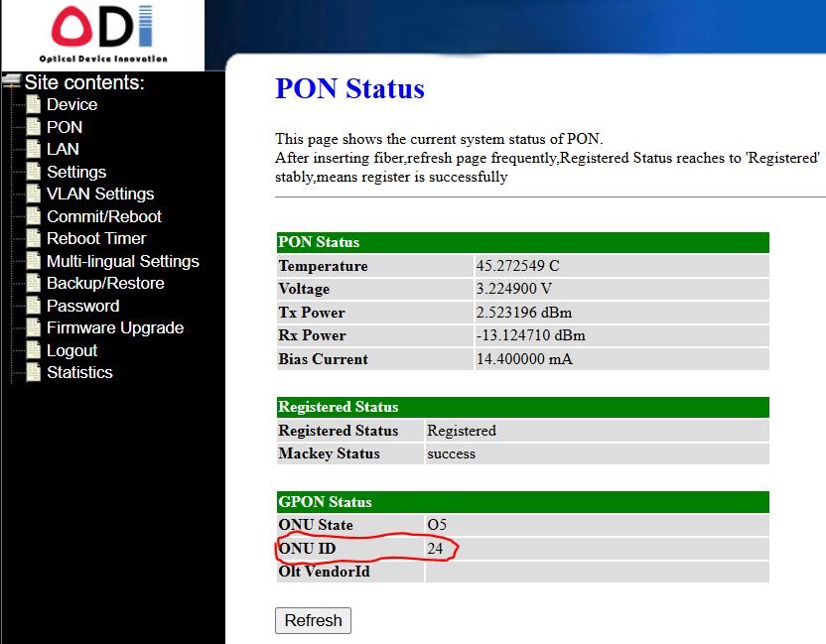Click the page icon next to Logout
Viewport: 826px width, 644px height.
coord(33,350)
